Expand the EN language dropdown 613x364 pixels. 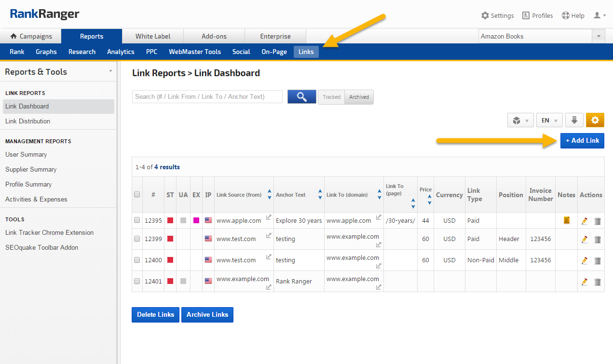[549, 121]
